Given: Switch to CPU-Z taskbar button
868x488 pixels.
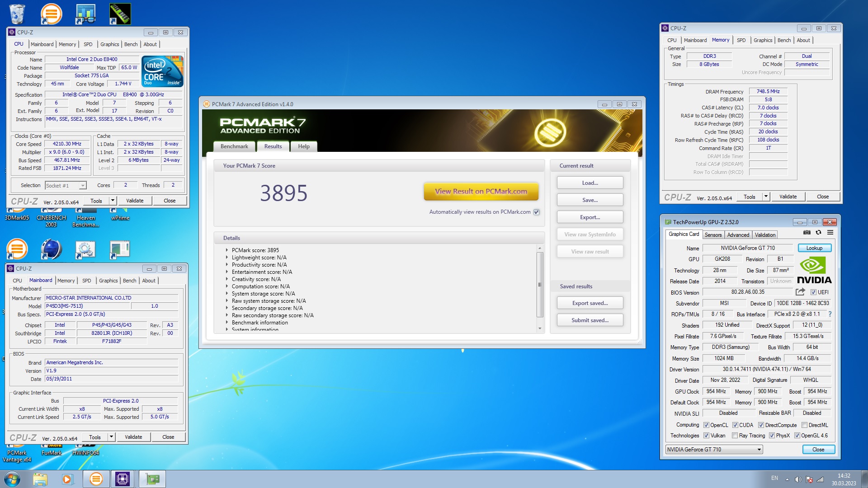Looking at the screenshot, I should [123, 479].
